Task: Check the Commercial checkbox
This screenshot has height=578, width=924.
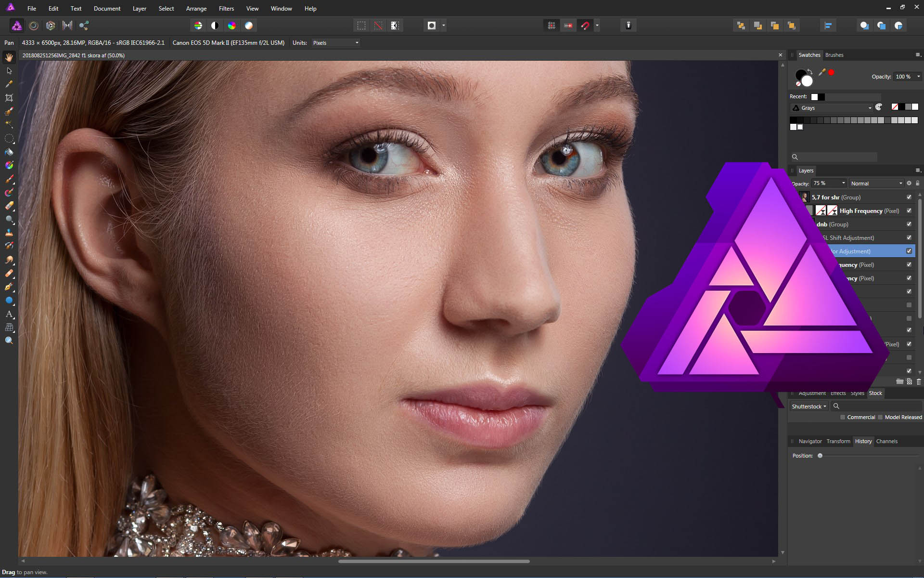Action: coord(843,417)
